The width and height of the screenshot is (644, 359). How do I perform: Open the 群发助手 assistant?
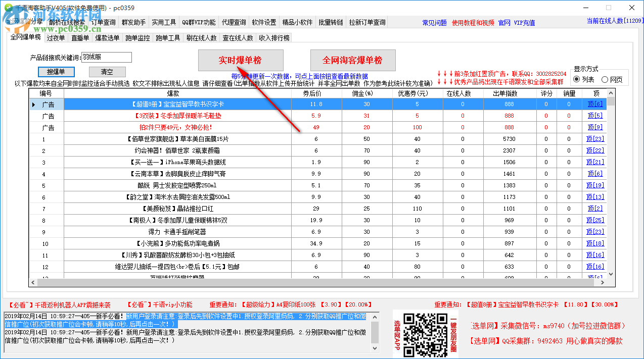(x=134, y=22)
